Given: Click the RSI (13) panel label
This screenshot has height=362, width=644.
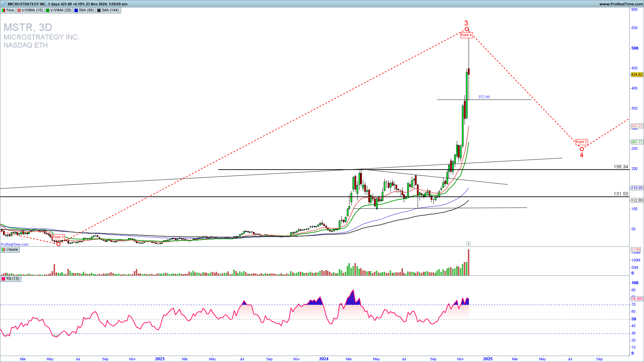Looking at the screenshot, I should point(11,279).
